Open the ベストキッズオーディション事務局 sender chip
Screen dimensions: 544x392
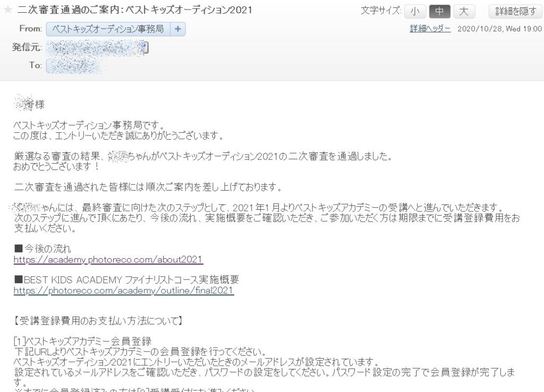point(108,29)
